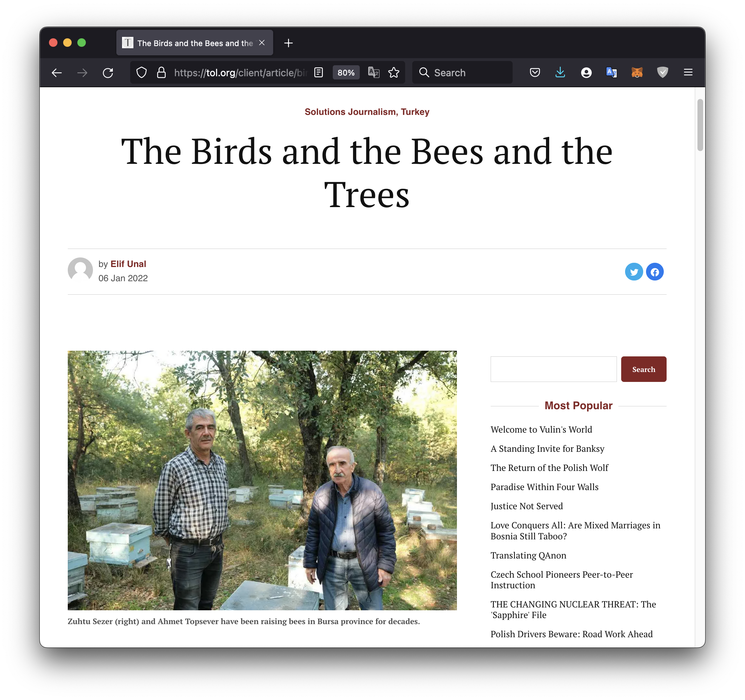Open the Firefox hamburger menu
This screenshot has height=700, width=745.
pyautogui.click(x=688, y=73)
